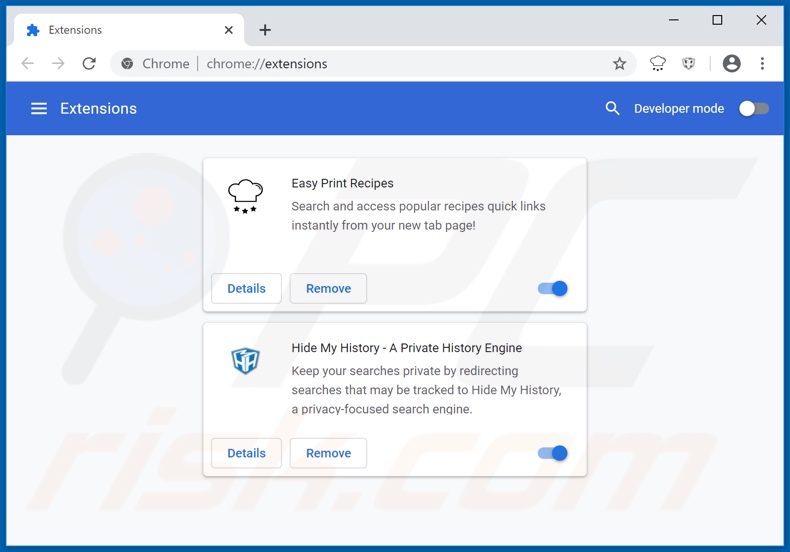Remove the Easy Print Recipes extension
Screen dimensions: 790x552
click(x=328, y=289)
